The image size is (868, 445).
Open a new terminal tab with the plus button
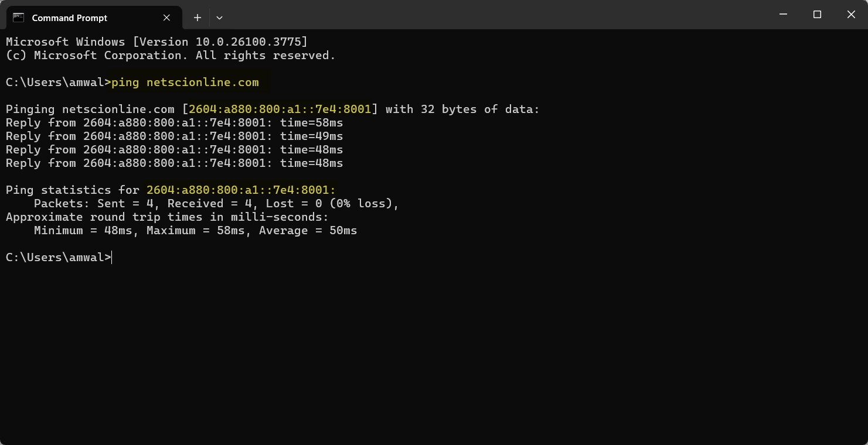197,18
